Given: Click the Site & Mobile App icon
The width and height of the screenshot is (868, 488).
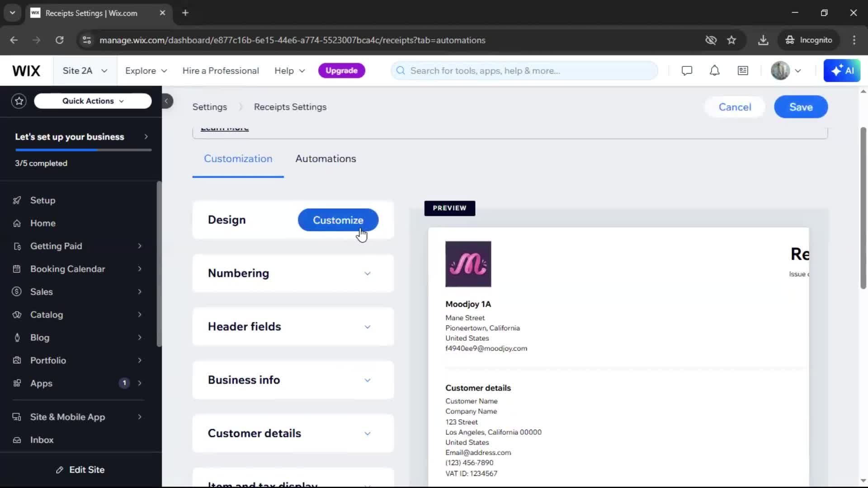Looking at the screenshot, I should (17, 417).
